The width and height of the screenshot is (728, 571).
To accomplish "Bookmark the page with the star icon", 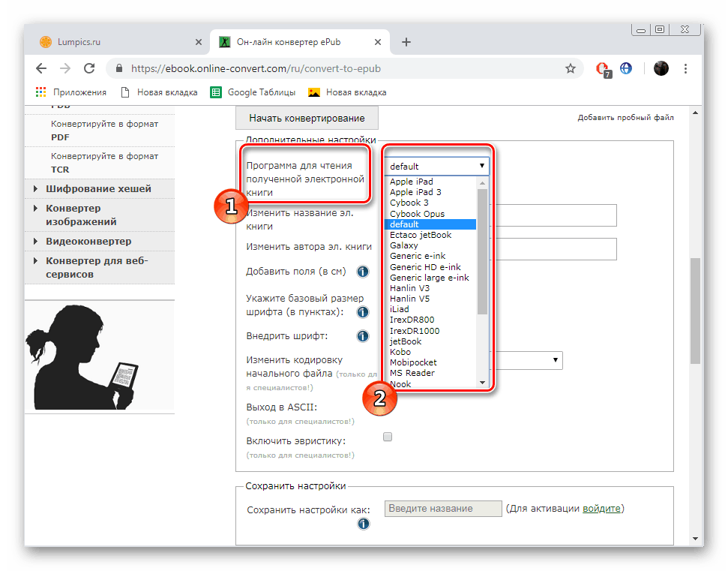I will [x=570, y=69].
